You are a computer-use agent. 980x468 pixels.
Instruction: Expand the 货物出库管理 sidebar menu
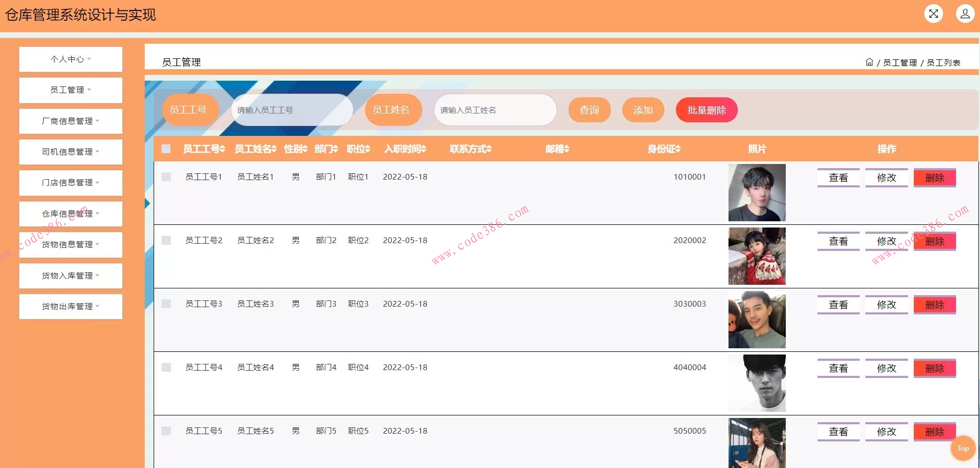[x=71, y=307]
